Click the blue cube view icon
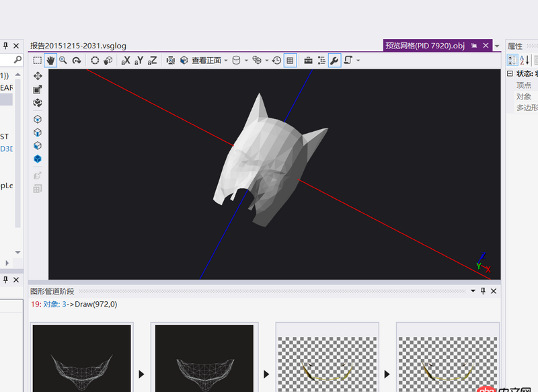The height and width of the screenshot is (392, 538). click(x=184, y=61)
